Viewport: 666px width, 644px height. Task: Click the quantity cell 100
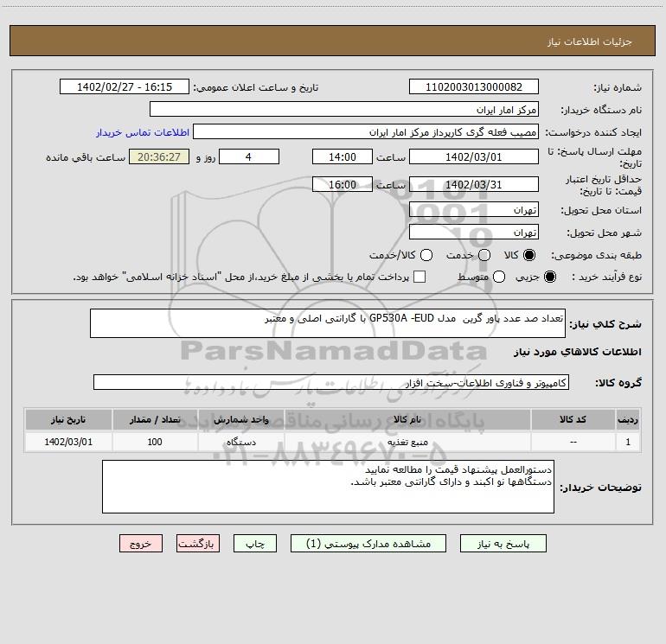155,442
